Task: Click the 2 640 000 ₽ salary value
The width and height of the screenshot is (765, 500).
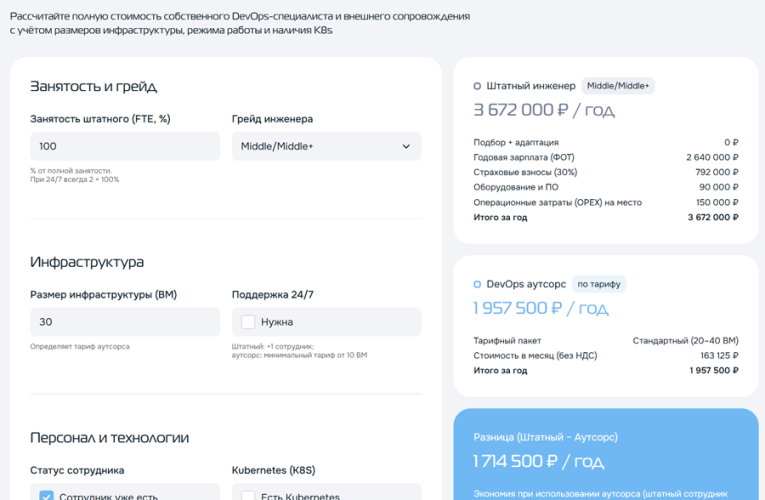Action: tap(712, 157)
